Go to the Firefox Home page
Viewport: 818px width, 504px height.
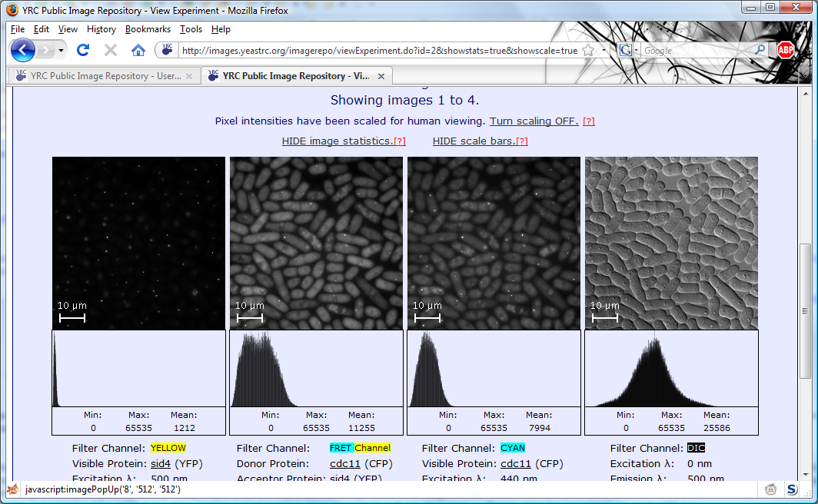(138, 51)
